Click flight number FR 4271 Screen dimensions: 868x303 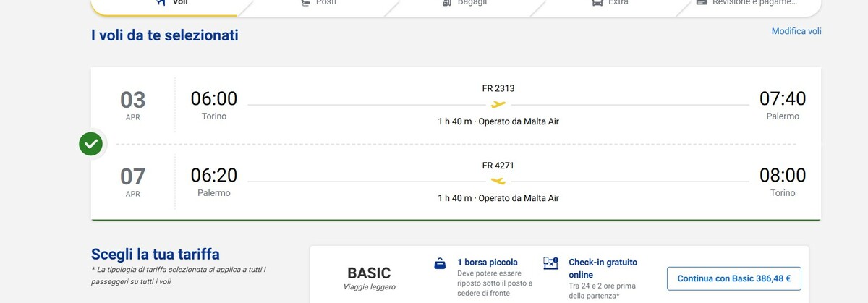pos(498,165)
